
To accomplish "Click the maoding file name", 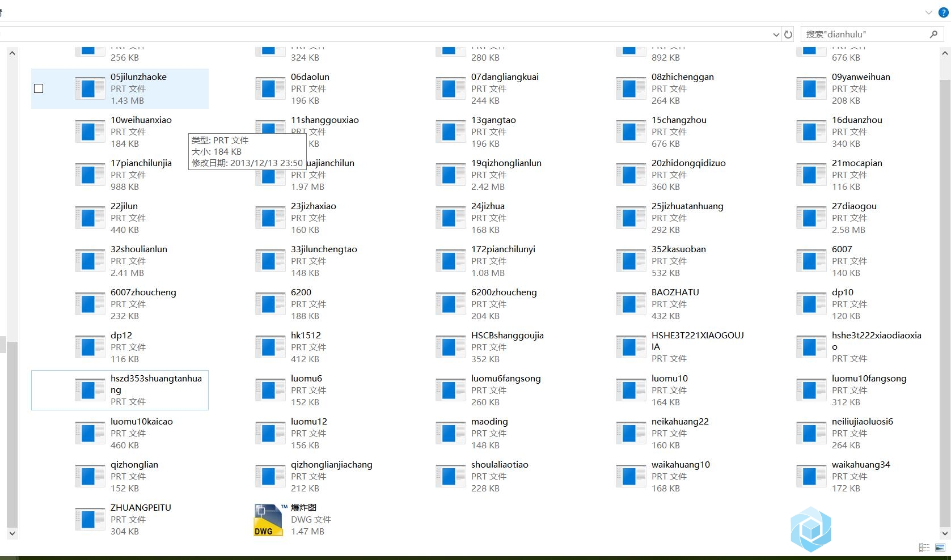I will point(489,422).
